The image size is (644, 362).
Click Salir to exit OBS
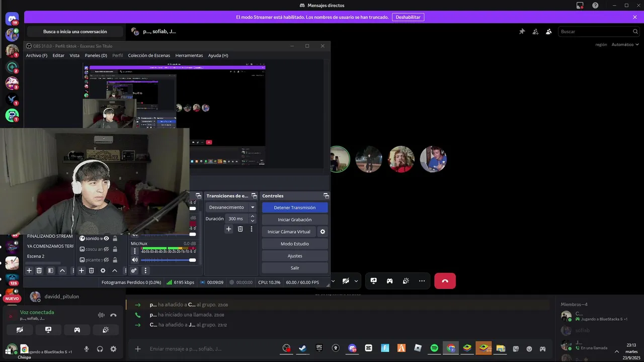coord(295,268)
